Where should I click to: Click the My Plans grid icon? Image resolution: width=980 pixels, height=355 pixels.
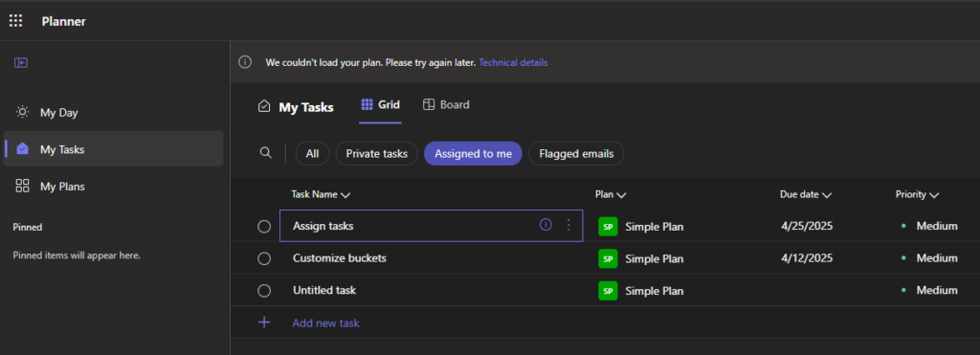[23, 187]
